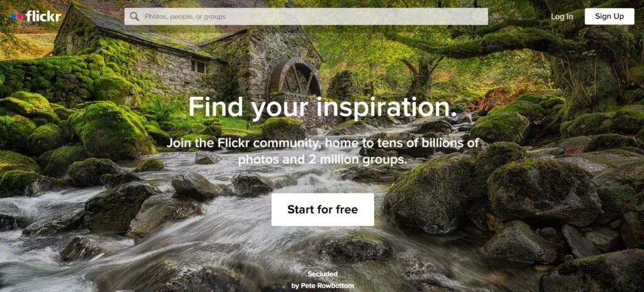Viewport: 644px width, 292px height.
Task: Open the Log In page
Action: [562, 16]
